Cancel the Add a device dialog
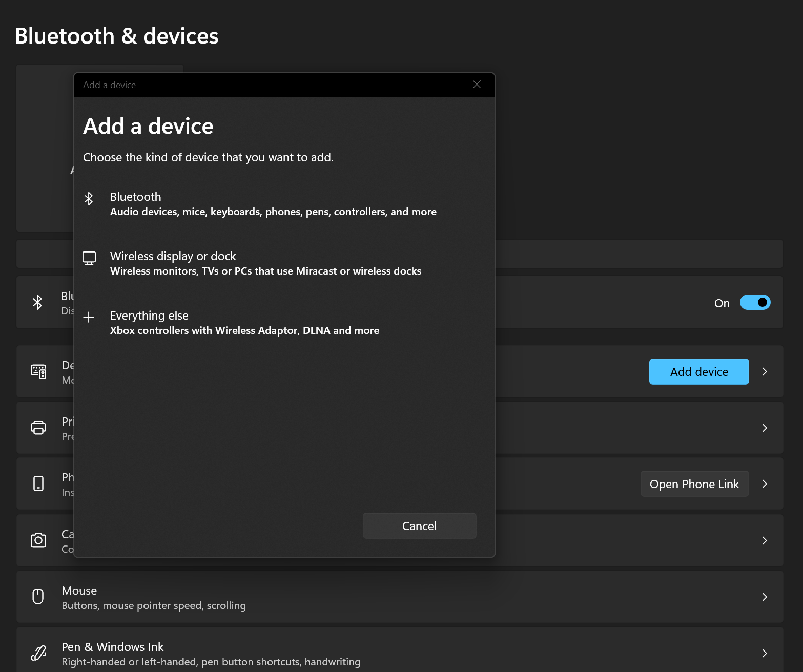803x672 pixels. 419,526
